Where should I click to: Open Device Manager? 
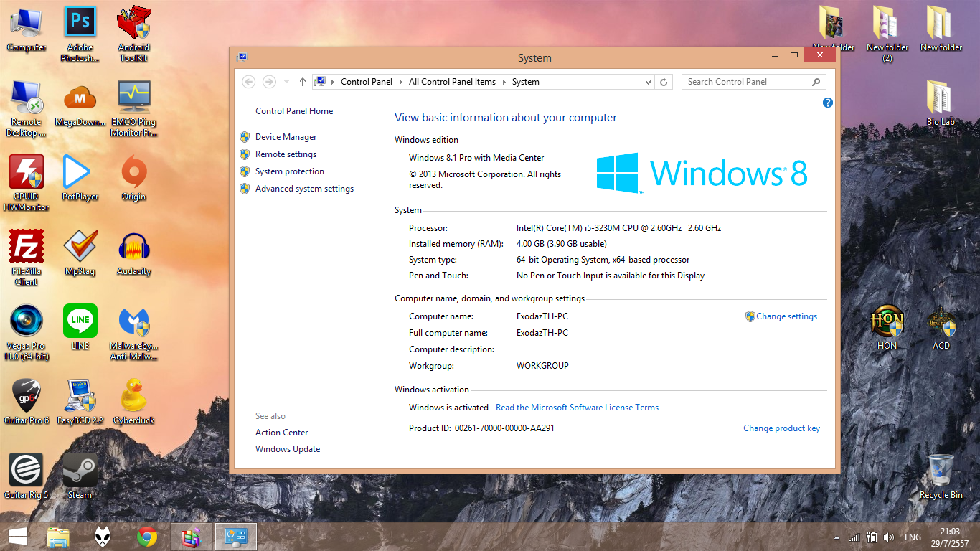point(286,137)
